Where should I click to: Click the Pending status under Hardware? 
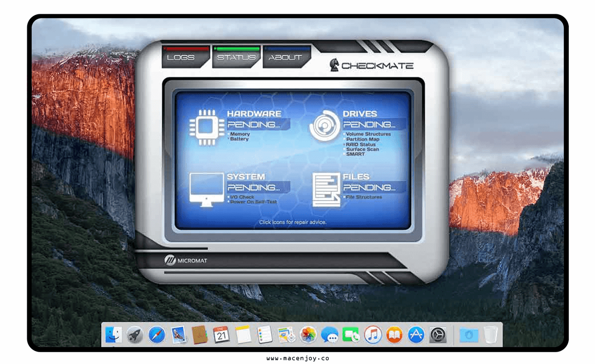point(258,125)
